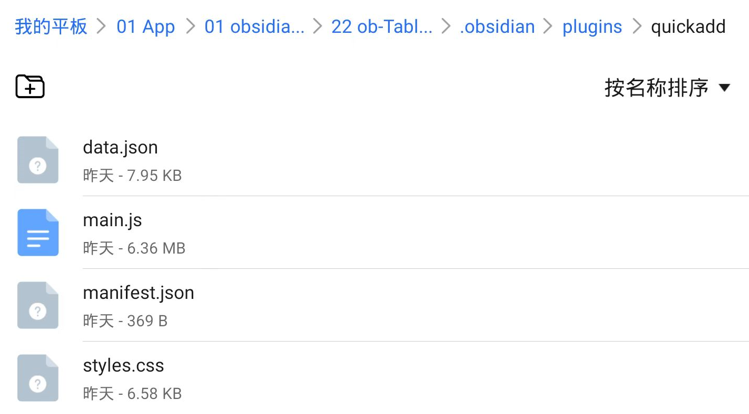Click the styles.css file icon
Screen dimensions: 749x414
(38, 378)
